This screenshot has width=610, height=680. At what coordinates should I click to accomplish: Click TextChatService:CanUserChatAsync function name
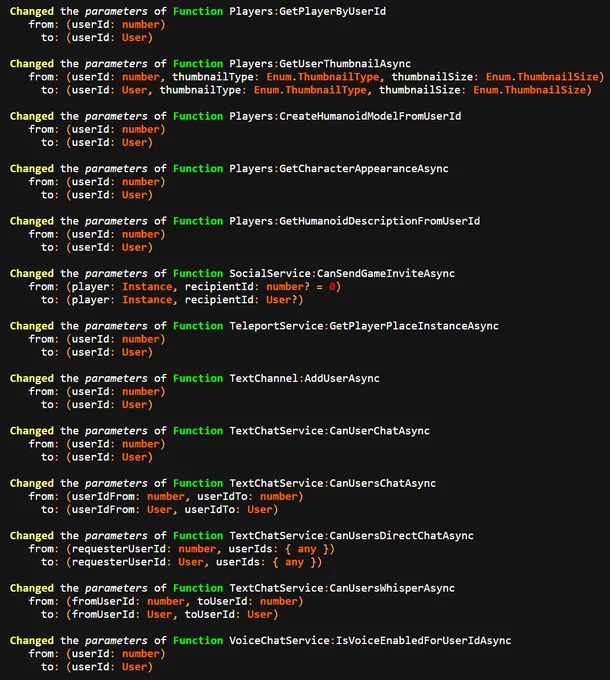point(329,431)
